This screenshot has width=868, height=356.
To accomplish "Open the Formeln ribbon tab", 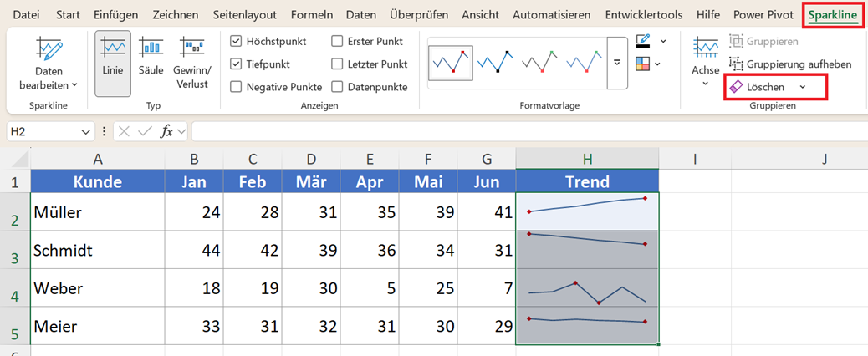I will coord(312,15).
